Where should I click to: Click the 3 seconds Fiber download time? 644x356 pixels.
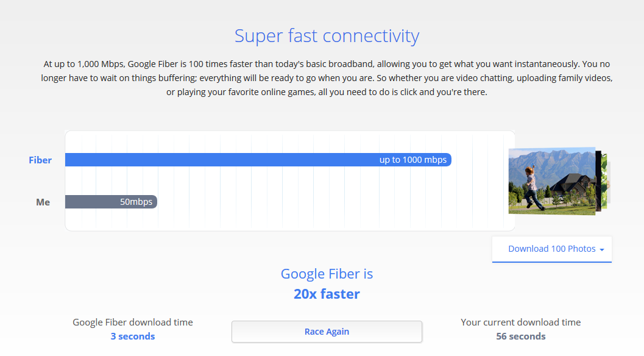point(133,336)
